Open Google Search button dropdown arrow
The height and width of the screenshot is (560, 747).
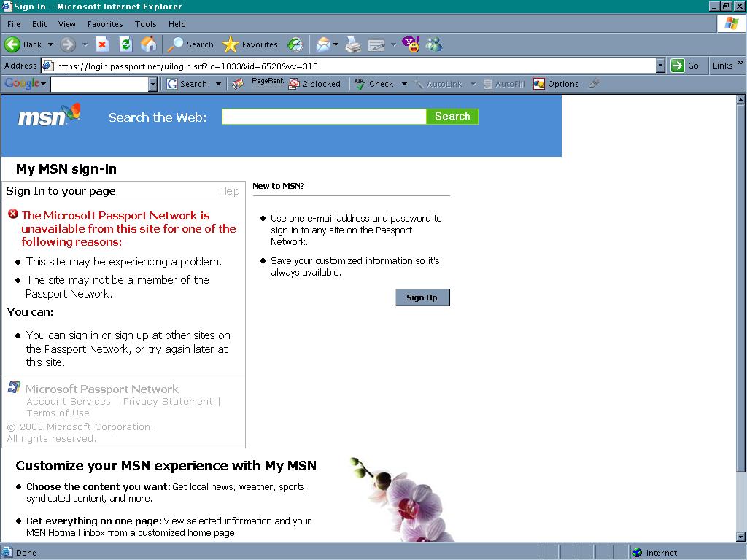218,84
